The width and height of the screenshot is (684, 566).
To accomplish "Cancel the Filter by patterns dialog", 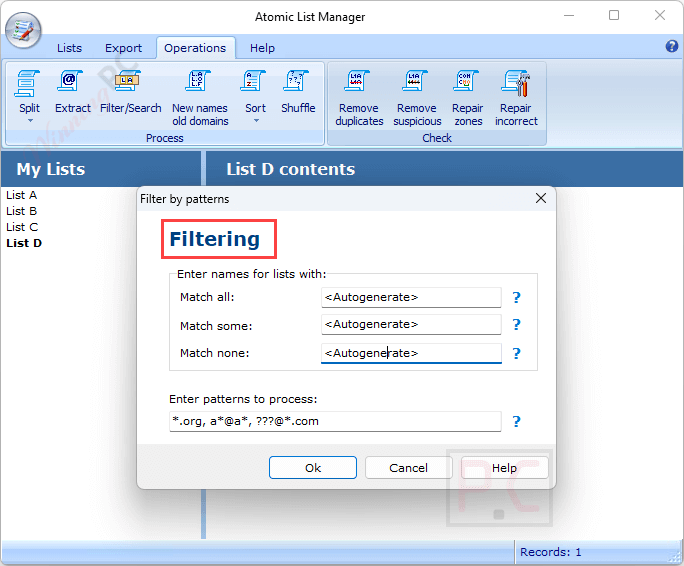I will point(408,468).
